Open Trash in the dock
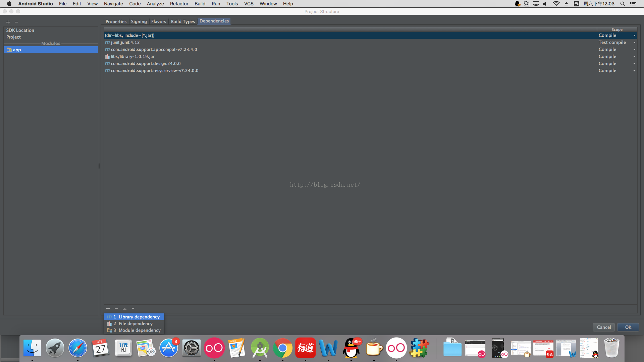The image size is (644, 362). click(x=611, y=348)
